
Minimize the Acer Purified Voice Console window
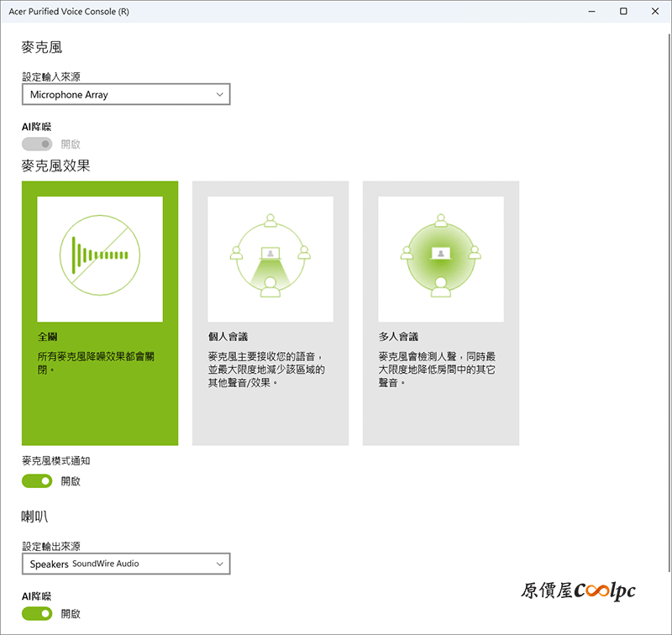592,12
